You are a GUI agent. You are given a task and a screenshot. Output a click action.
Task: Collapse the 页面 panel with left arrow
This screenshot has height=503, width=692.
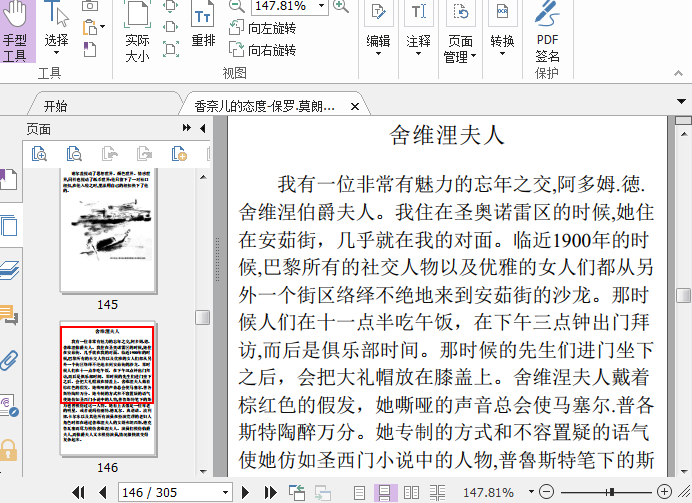pos(203,128)
